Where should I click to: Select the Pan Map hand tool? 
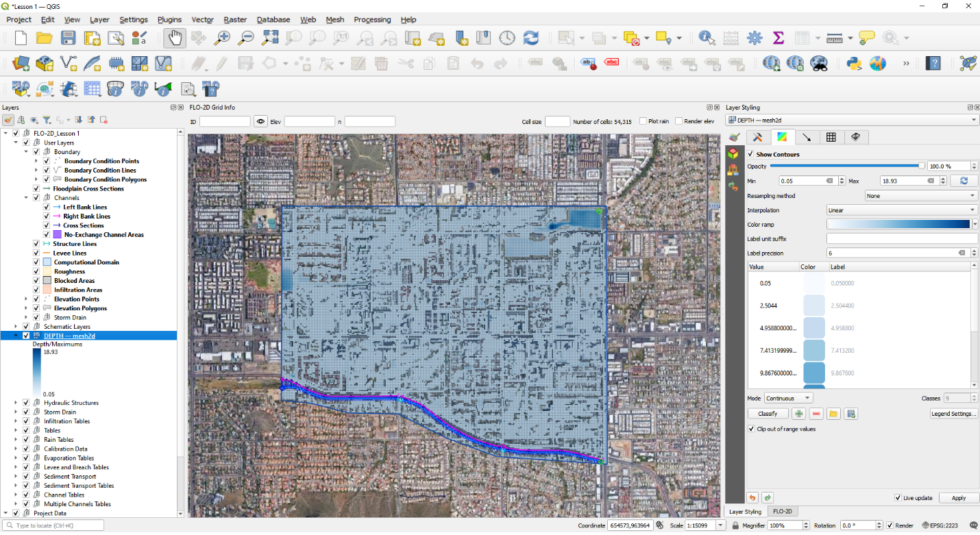click(174, 38)
